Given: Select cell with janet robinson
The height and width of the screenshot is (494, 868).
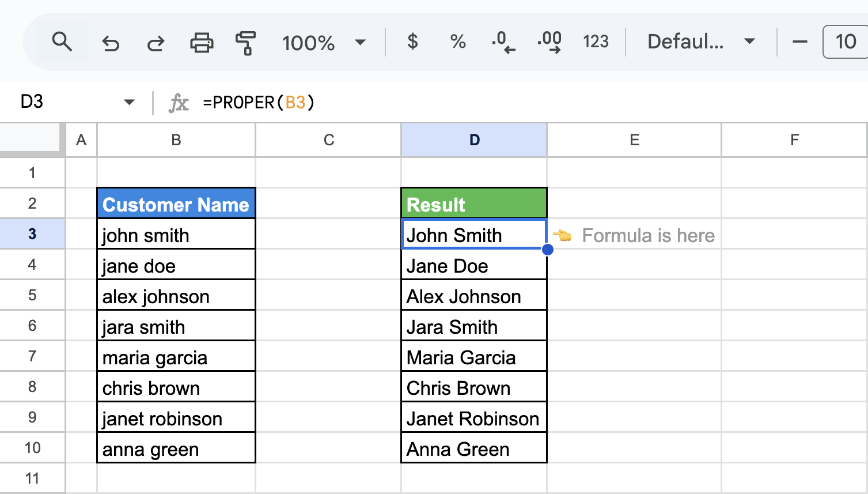Looking at the screenshot, I should click(x=176, y=417).
